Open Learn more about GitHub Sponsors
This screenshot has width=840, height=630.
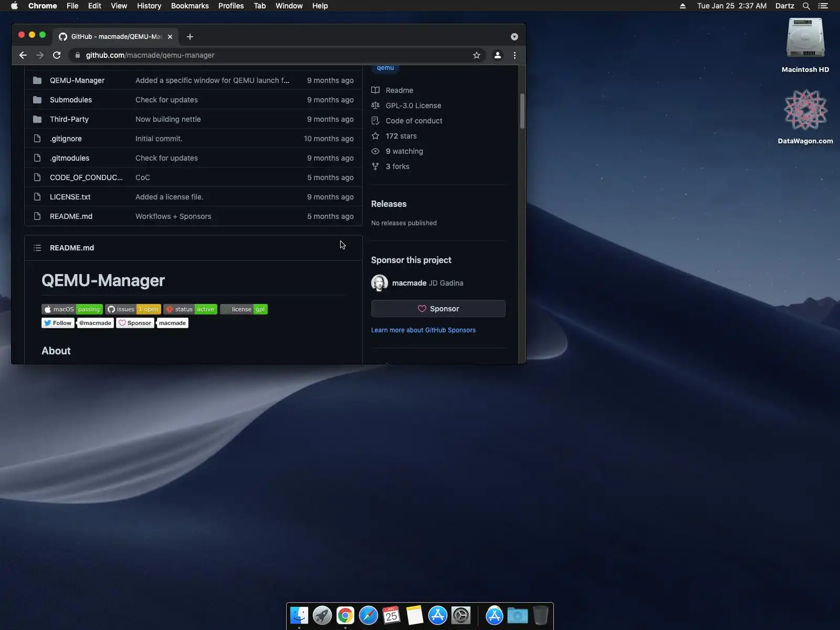click(423, 330)
